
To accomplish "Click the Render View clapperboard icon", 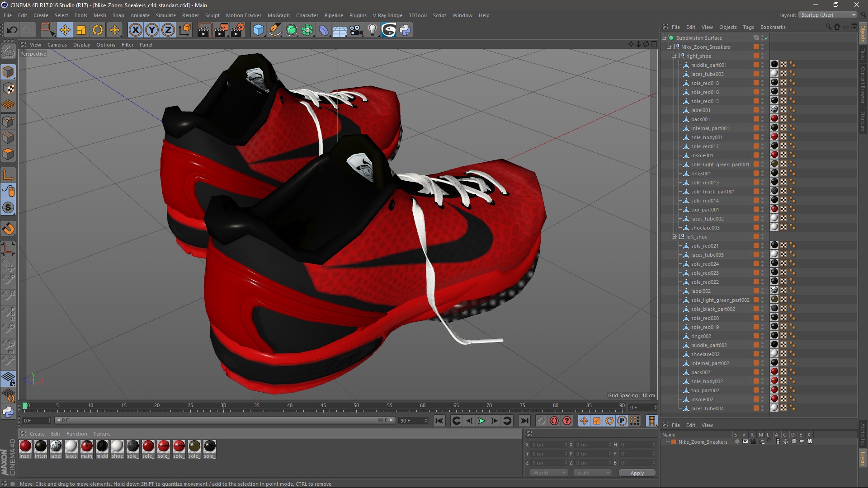I will point(204,30).
